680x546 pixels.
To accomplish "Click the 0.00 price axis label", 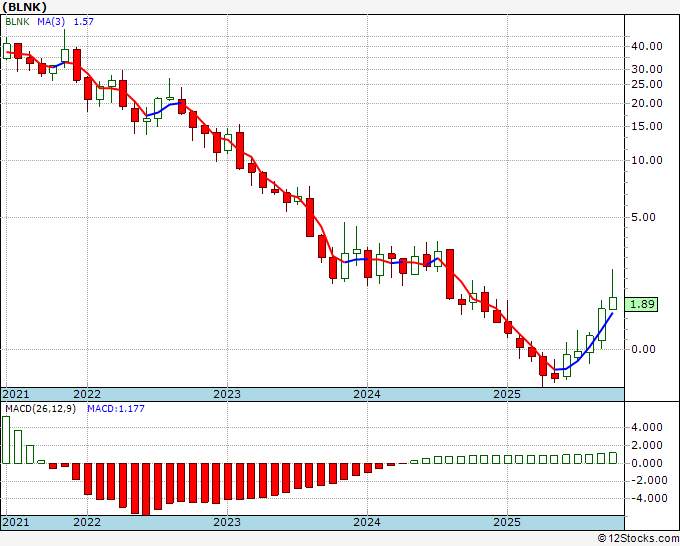I will pyautogui.click(x=643, y=349).
